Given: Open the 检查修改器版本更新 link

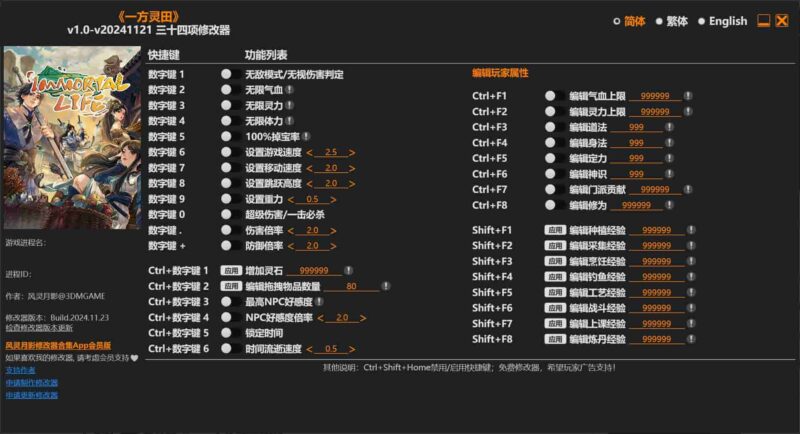Looking at the screenshot, I should pyautogui.click(x=39, y=328).
